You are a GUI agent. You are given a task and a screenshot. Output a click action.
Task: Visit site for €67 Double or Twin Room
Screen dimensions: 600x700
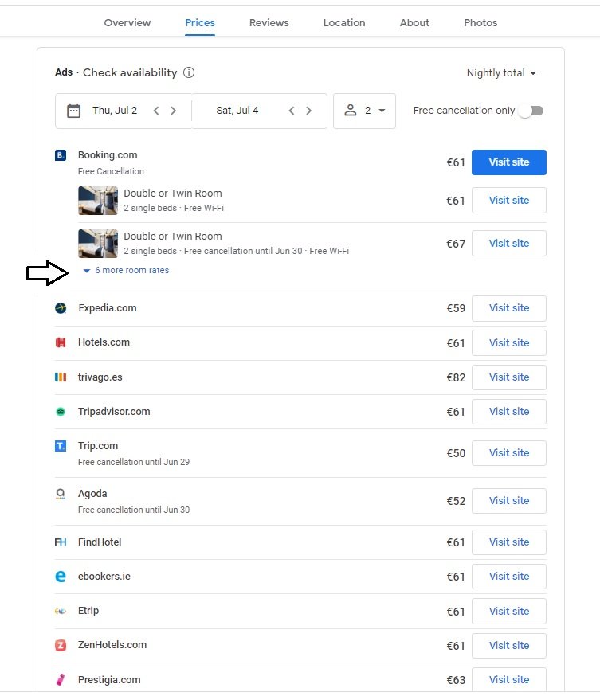(509, 244)
